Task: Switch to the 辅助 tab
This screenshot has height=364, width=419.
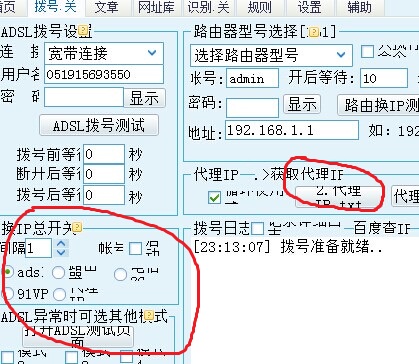Action: click(359, 8)
